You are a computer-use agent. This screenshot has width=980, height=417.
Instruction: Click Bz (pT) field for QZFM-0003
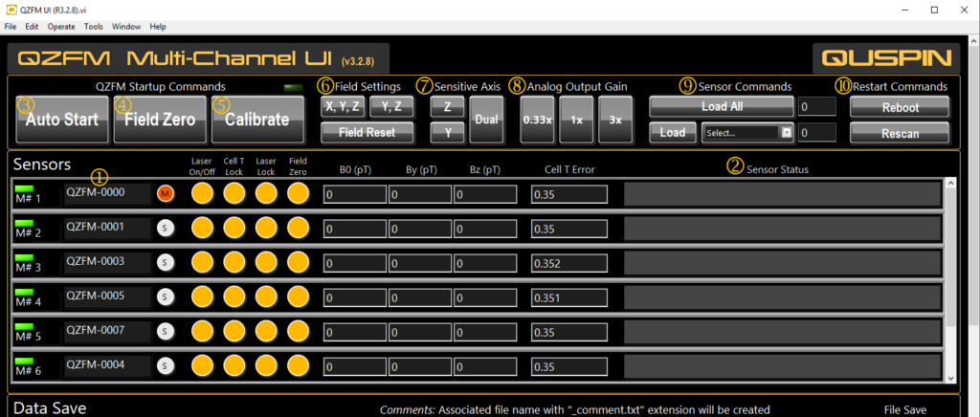[x=485, y=263]
